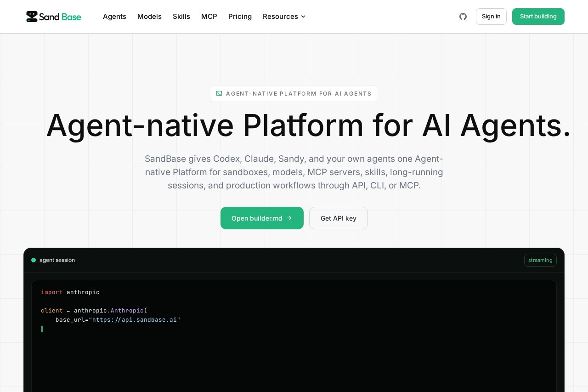
Task: Click the Agent-native Platform badge above headline
Action: tap(294, 93)
